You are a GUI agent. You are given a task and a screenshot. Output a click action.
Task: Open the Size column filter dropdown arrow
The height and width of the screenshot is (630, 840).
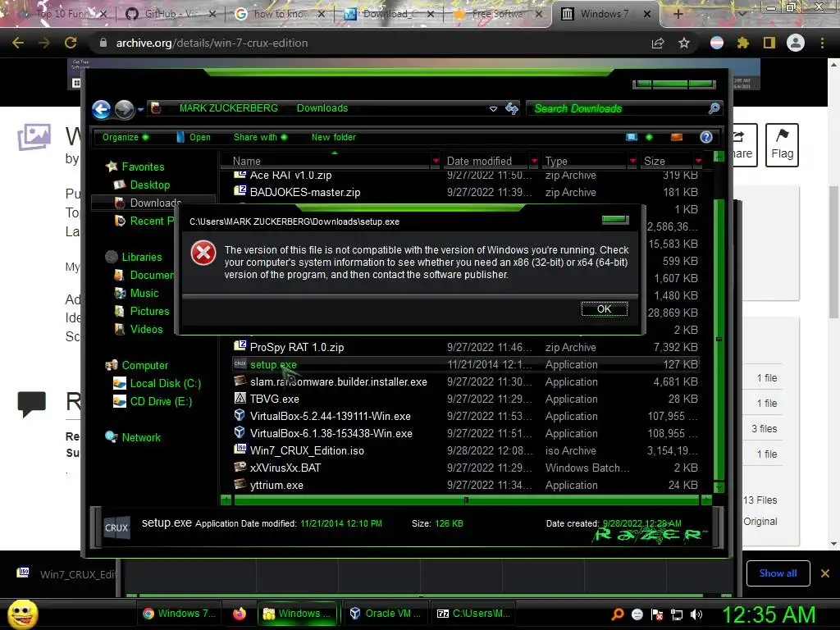(x=698, y=161)
